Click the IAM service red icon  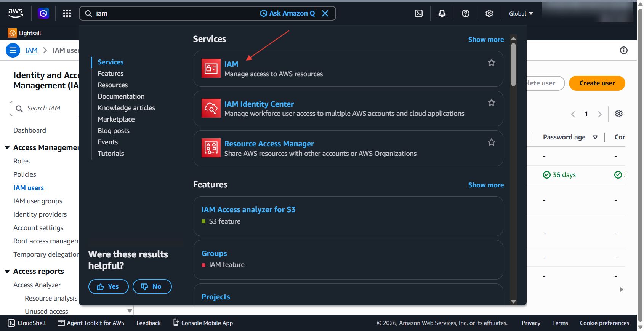tap(211, 68)
